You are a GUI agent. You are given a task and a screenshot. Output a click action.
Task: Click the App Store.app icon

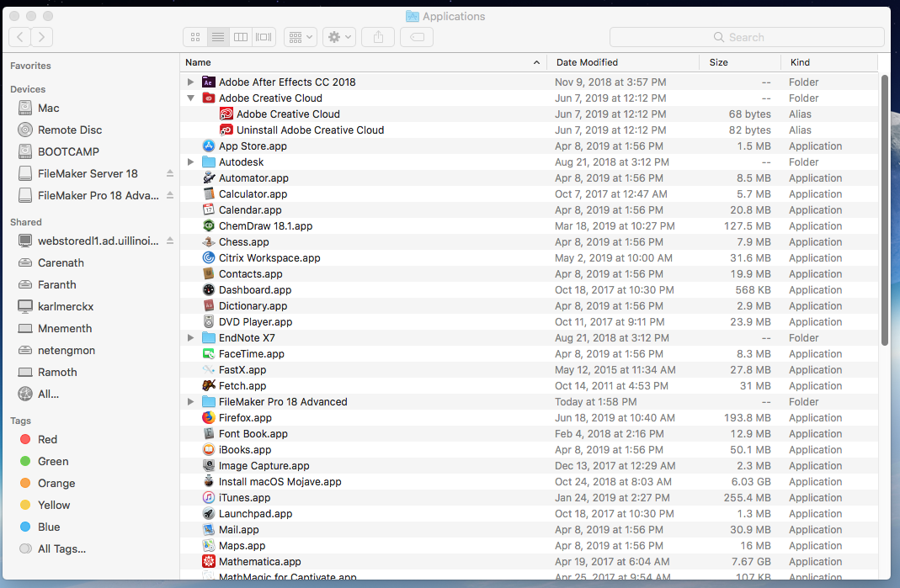click(x=208, y=146)
